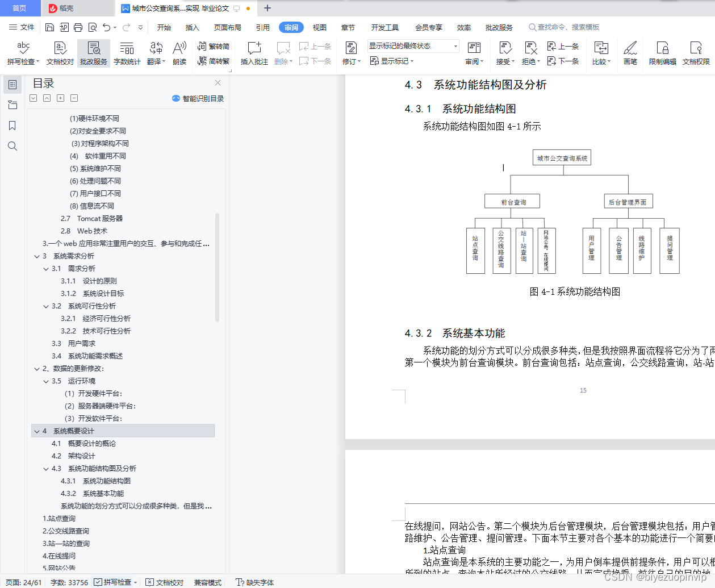The image size is (715, 588).
Task: Click 显示标记 dropdown in ribbon
Action: [392, 61]
